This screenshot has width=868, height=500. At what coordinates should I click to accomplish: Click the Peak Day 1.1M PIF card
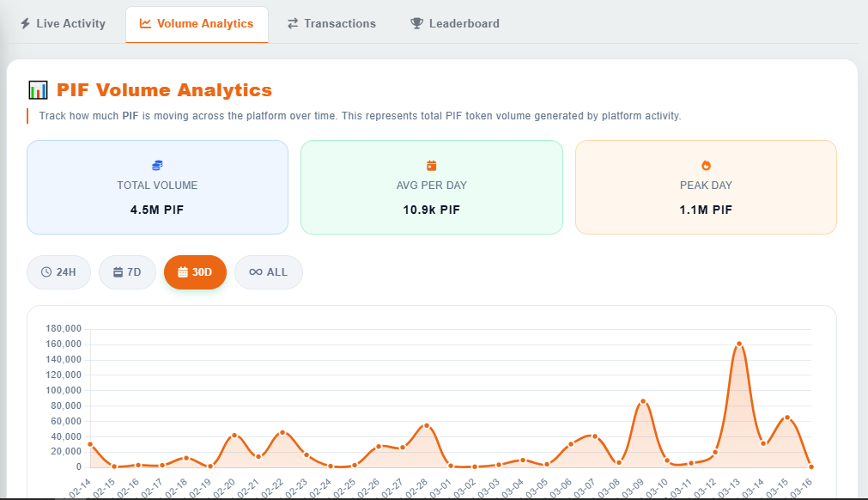pyautogui.click(x=706, y=187)
